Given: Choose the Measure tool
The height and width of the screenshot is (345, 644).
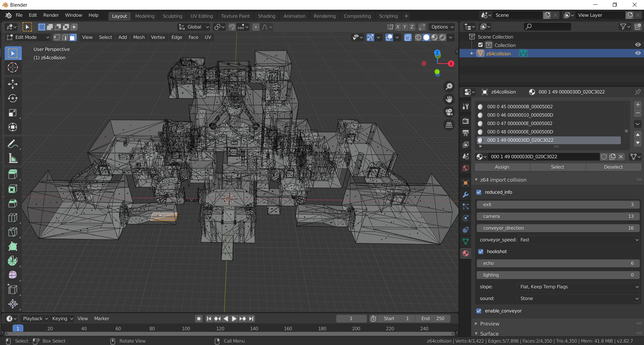Looking at the screenshot, I should coord(13,159).
